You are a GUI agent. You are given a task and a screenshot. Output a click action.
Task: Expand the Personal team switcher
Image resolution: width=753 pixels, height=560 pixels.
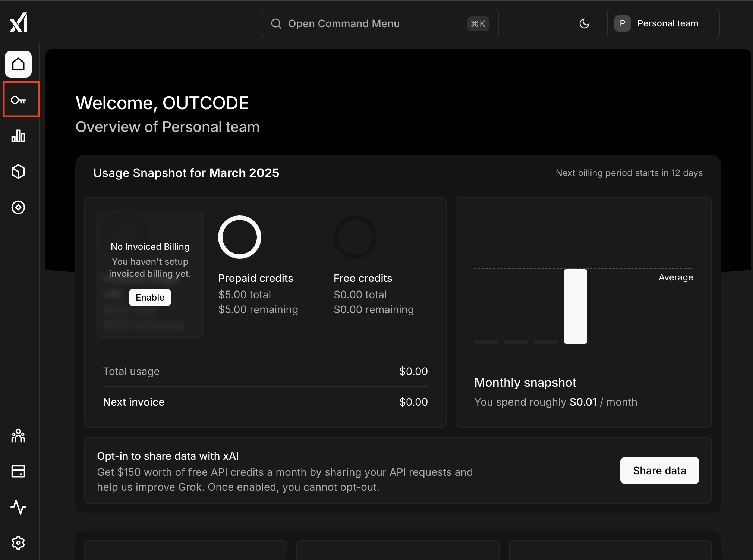tap(663, 23)
